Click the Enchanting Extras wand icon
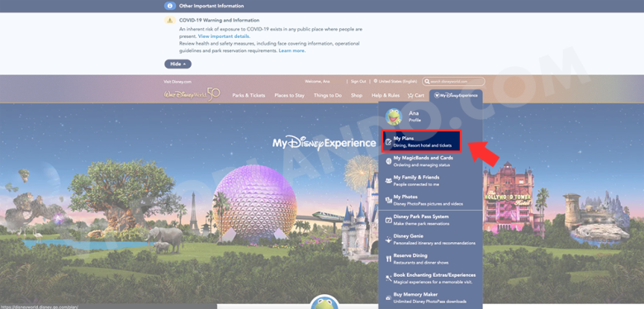 tap(388, 278)
